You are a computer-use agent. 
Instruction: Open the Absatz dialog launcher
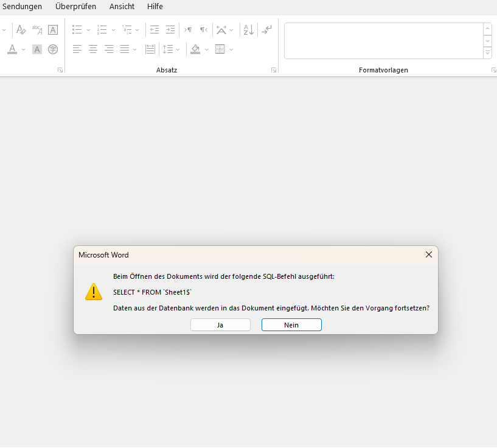(274, 70)
